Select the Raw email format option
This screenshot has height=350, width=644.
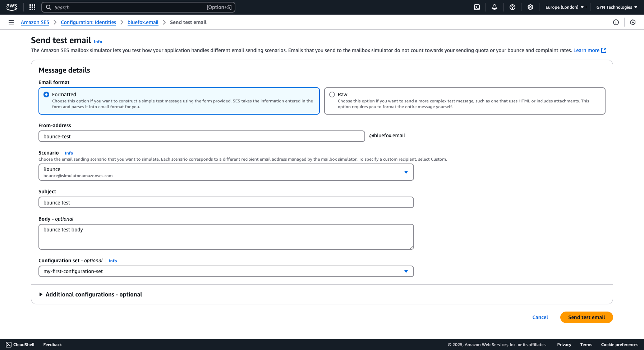click(x=332, y=94)
